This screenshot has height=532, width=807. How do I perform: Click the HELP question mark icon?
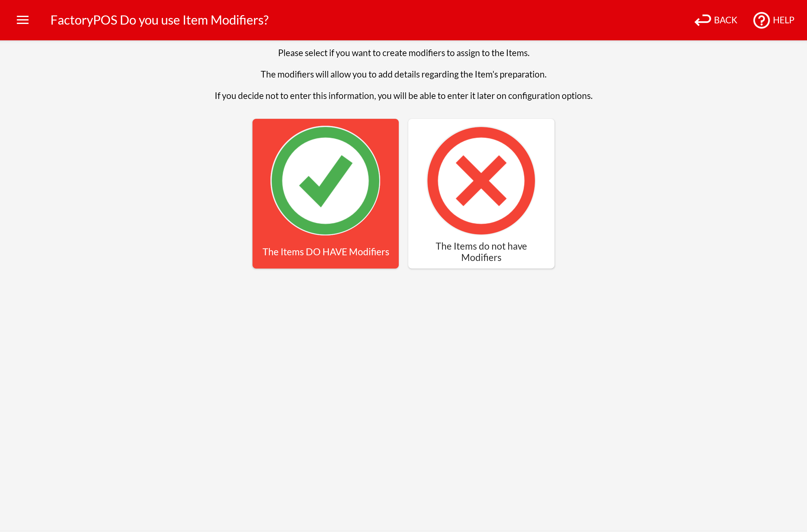point(761,20)
